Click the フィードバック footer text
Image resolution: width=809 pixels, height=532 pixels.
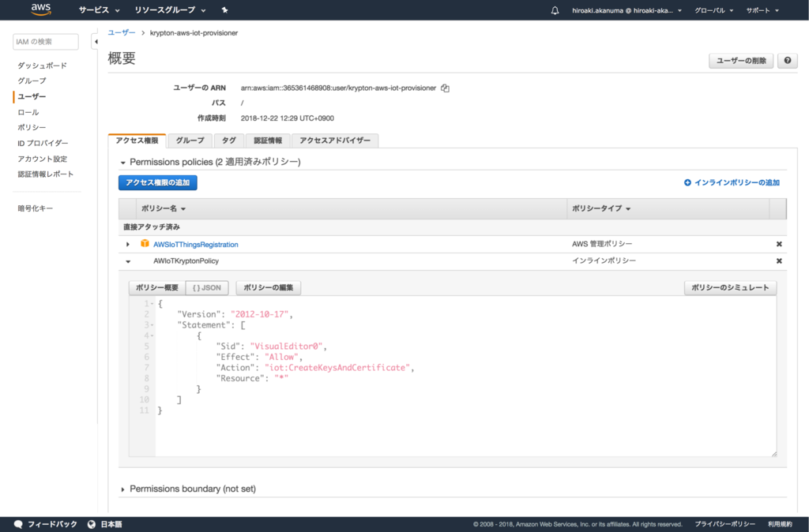[x=52, y=524]
